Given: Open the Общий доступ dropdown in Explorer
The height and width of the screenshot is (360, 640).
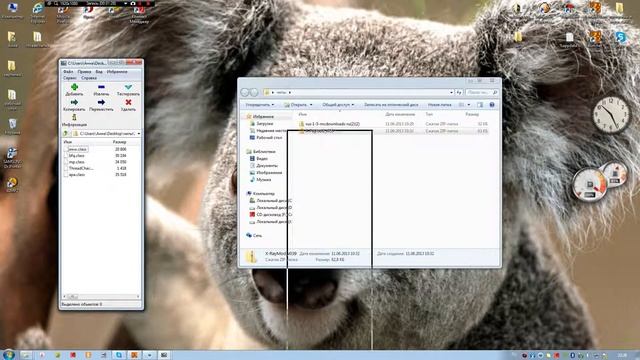Looking at the screenshot, I should [x=338, y=105].
